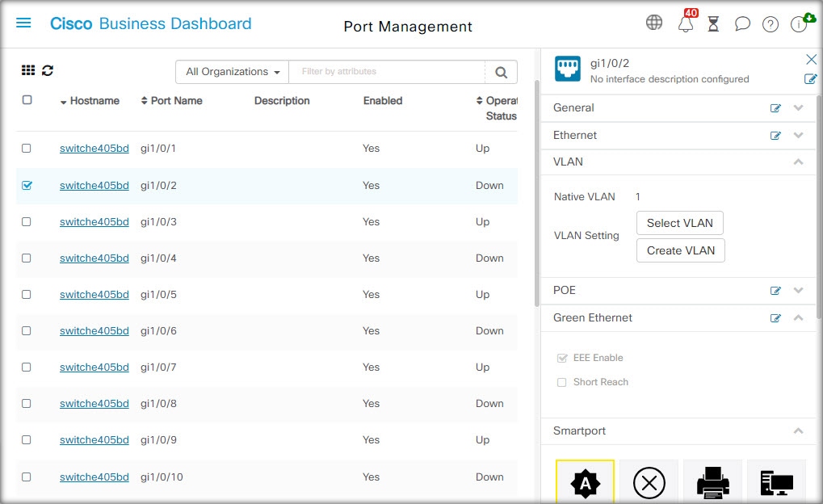Toggle the EEE Enable checkbox
Viewport: 823px width, 504px height.
(562, 358)
